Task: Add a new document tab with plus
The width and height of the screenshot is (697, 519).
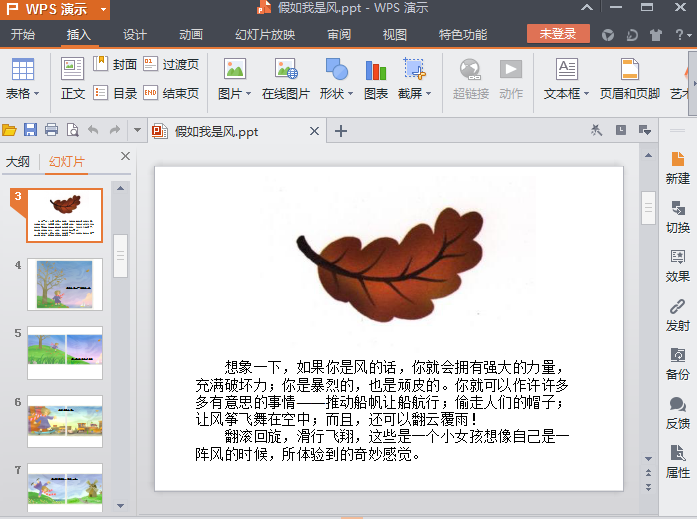Action: (x=341, y=131)
